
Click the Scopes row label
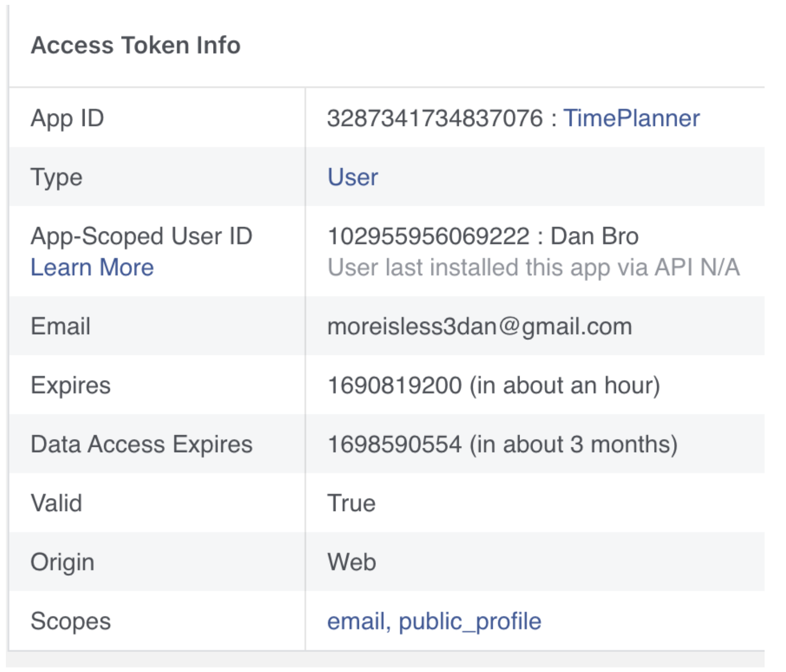click(x=71, y=621)
